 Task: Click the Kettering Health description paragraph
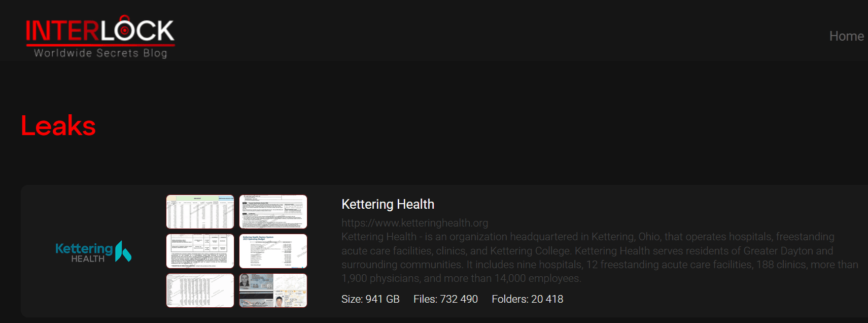click(599, 257)
